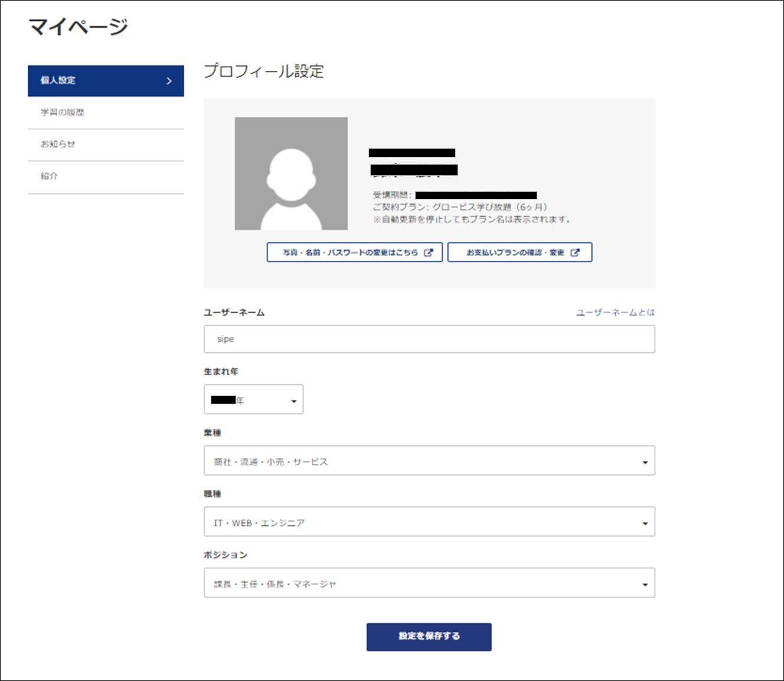Open the ユーザーネームとは help link

615,312
